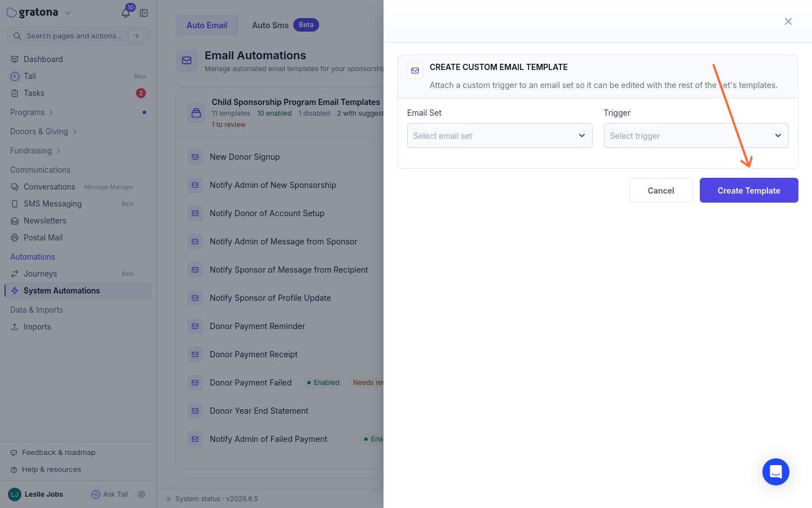Open the notifications bell
This screenshot has width=812, height=508.
pyautogui.click(x=126, y=13)
